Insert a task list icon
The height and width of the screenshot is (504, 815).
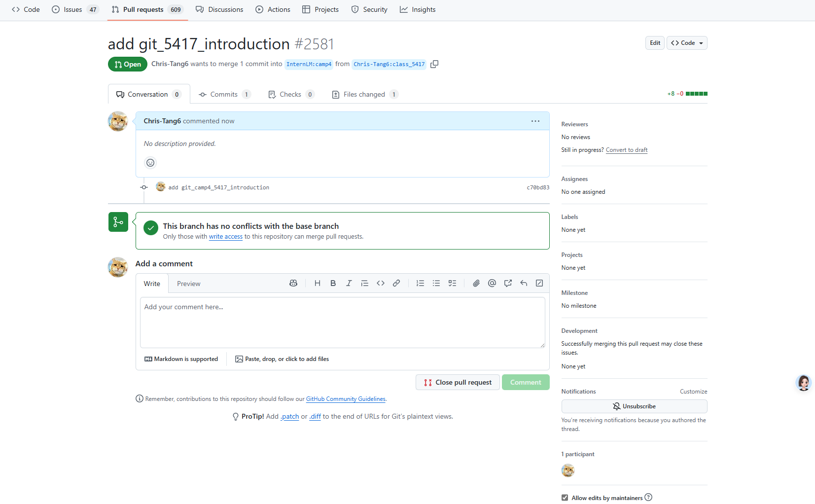(452, 283)
